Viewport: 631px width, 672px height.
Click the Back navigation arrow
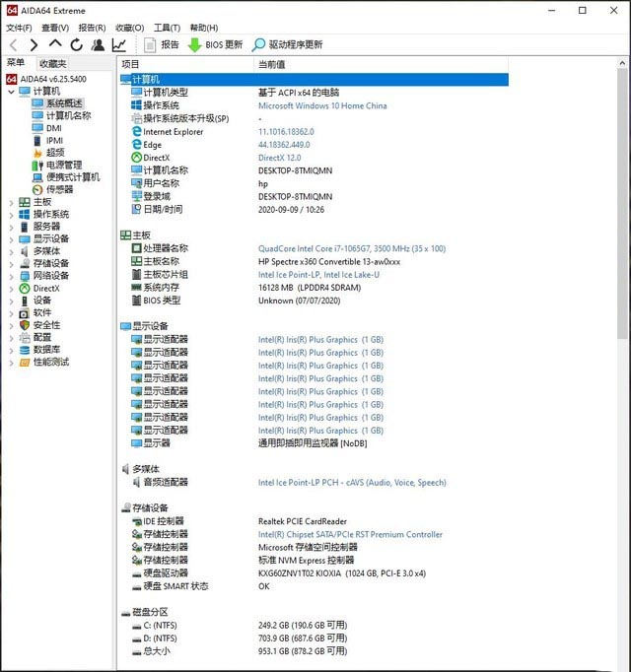pyautogui.click(x=14, y=44)
